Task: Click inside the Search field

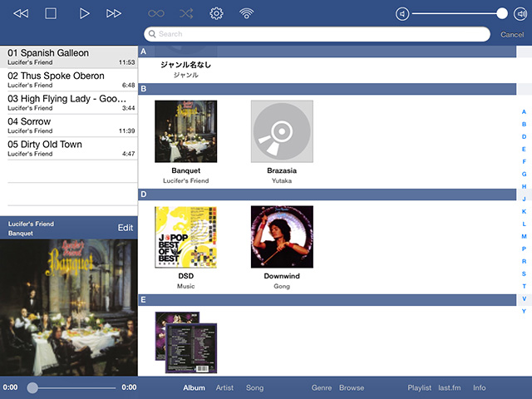Action: pos(317,34)
